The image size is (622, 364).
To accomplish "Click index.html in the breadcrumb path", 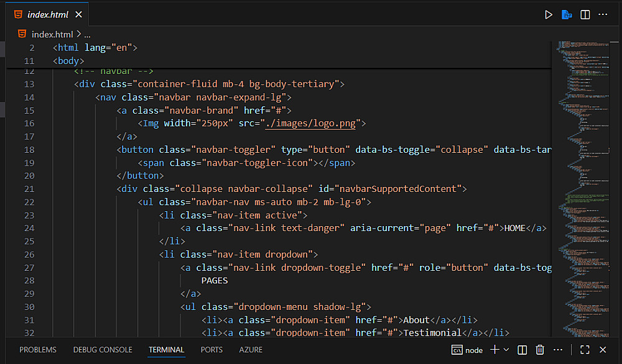I will pyautogui.click(x=52, y=35).
